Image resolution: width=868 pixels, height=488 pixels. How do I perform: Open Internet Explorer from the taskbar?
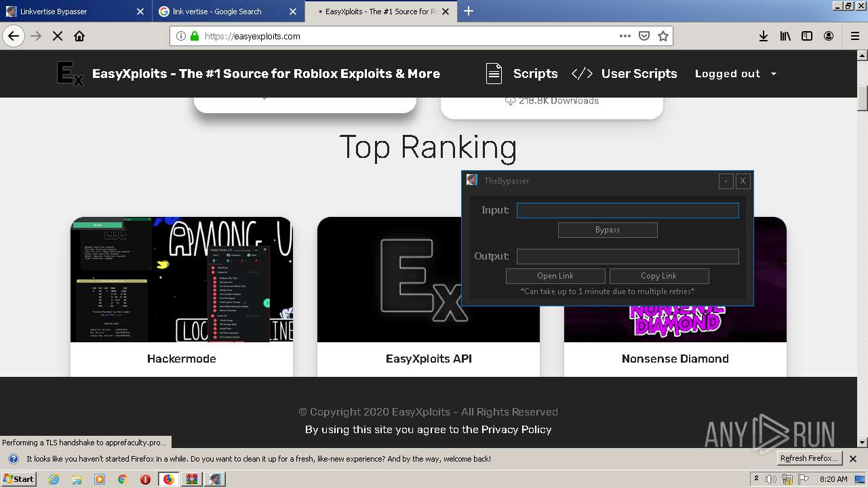coord(54,479)
